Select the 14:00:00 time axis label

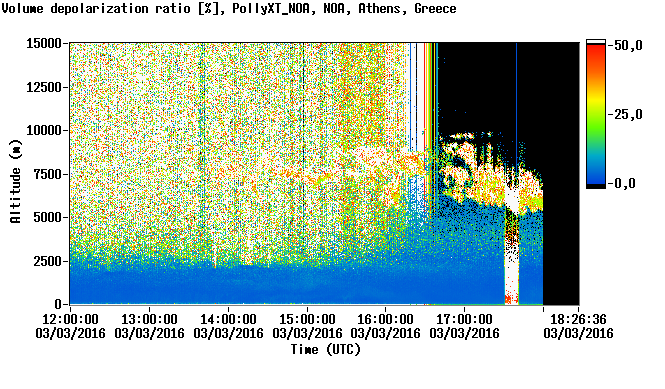[x=228, y=319]
